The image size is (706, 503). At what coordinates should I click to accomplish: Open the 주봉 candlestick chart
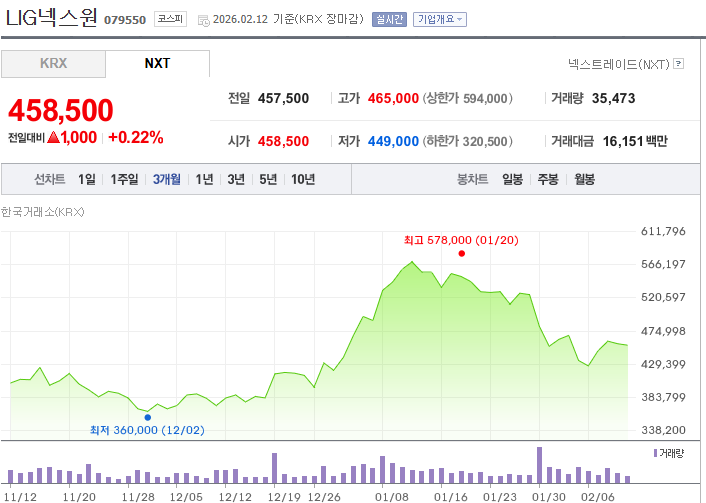548,179
